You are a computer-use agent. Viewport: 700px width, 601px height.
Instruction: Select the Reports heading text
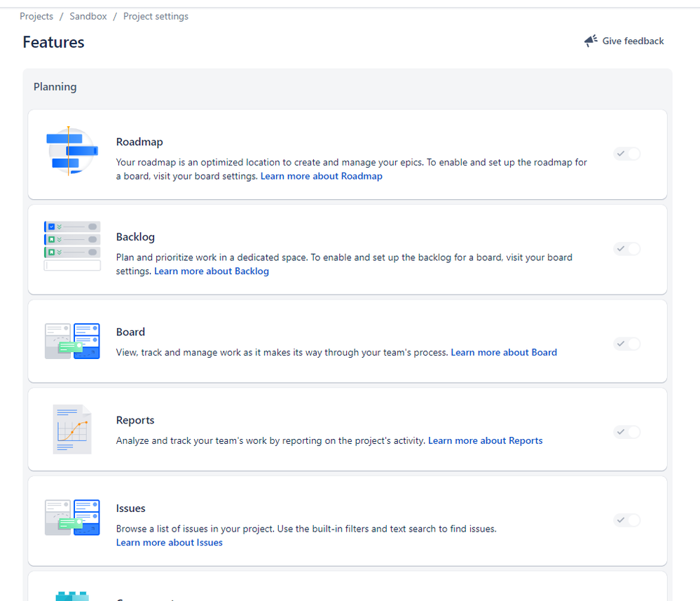point(135,421)
